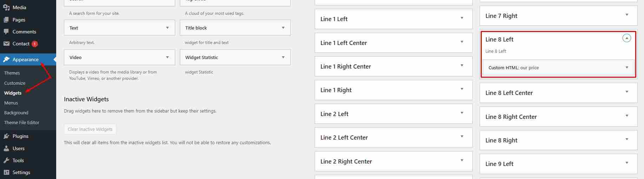The image size is (644, 179).
Task: Open Plugins via plug icon
Action: click(6, 136)
